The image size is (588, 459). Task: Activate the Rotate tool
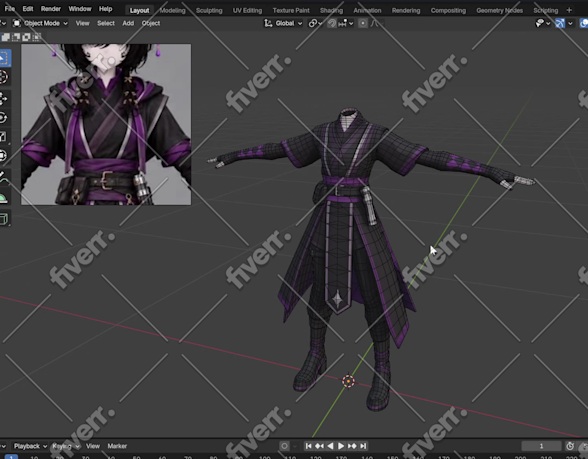coord(4,118)
